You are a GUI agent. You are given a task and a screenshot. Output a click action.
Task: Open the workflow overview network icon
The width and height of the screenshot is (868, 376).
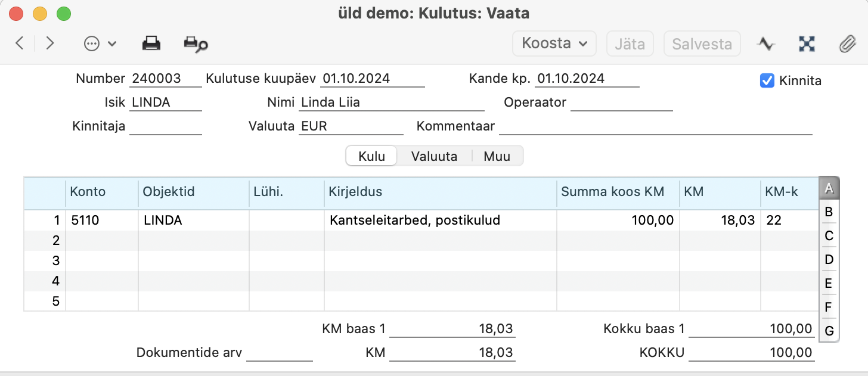tap(807, 43)
